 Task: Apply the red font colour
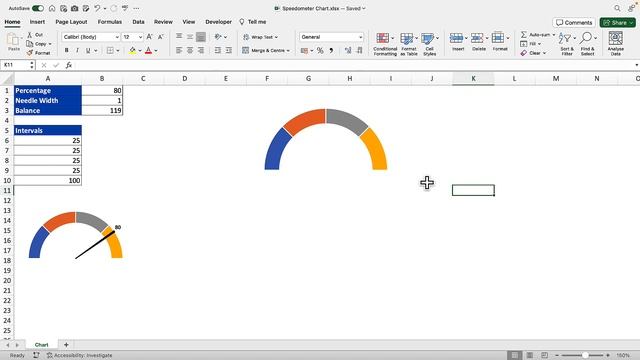tap(149, 51)
